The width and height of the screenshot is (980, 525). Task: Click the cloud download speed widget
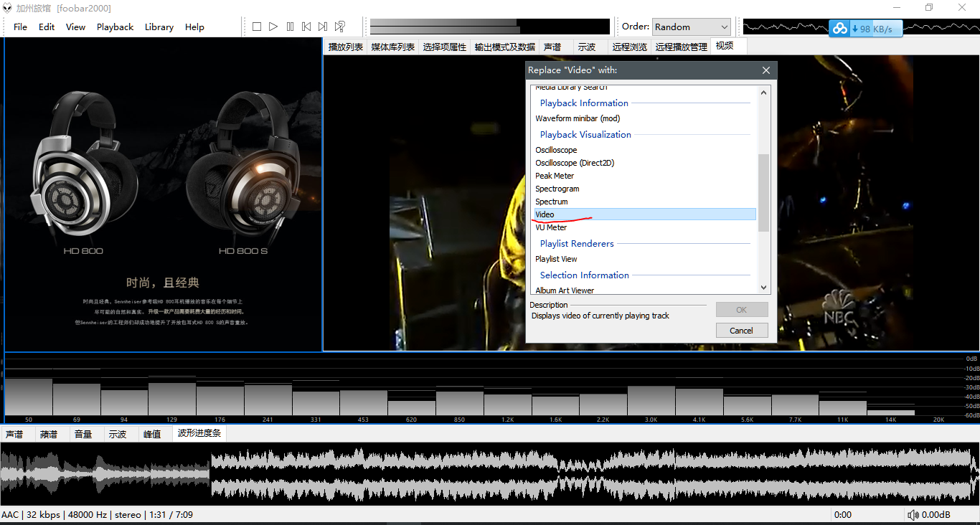point(865,29)
